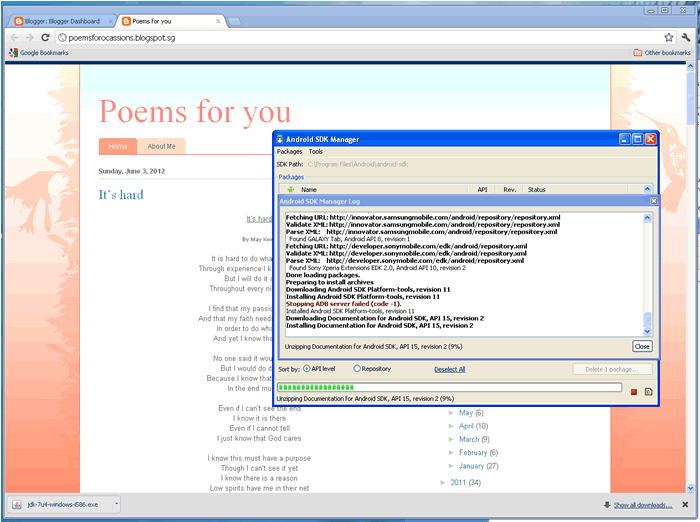Click the 'Preparing to install archives' log line

coord(329,282)
